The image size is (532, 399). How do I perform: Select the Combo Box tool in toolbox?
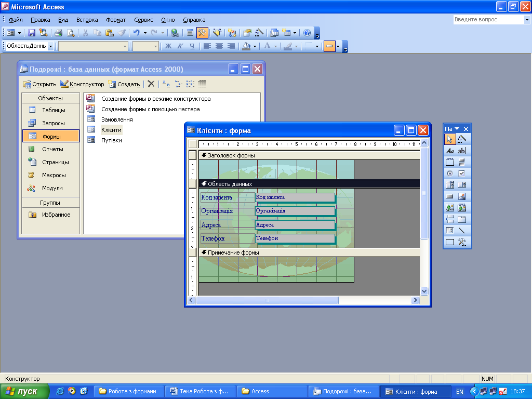tap(450, 185)
